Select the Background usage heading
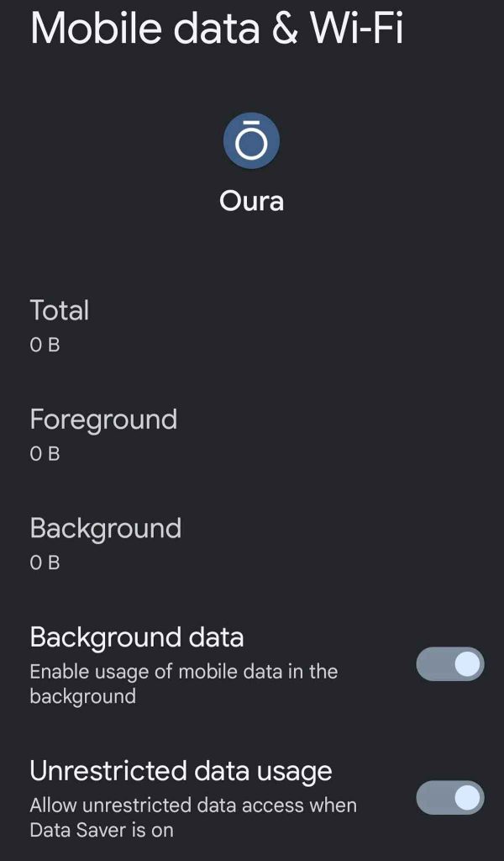This screenshot has height=861, width=504. 106,528
